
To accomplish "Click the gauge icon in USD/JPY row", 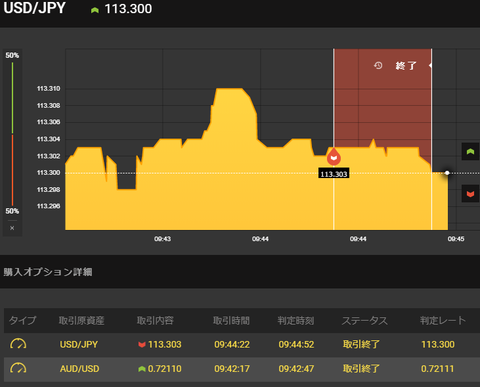I will point(18,344).
